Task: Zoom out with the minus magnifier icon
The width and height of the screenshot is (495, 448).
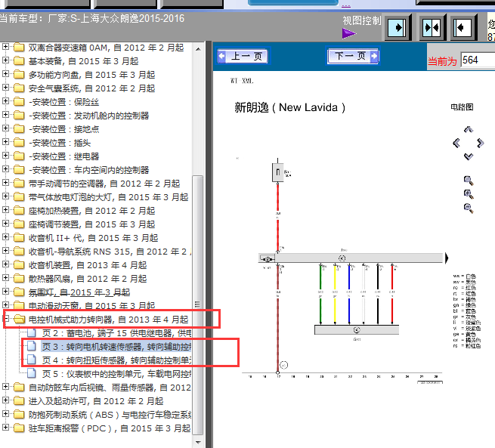Action: 468,208
